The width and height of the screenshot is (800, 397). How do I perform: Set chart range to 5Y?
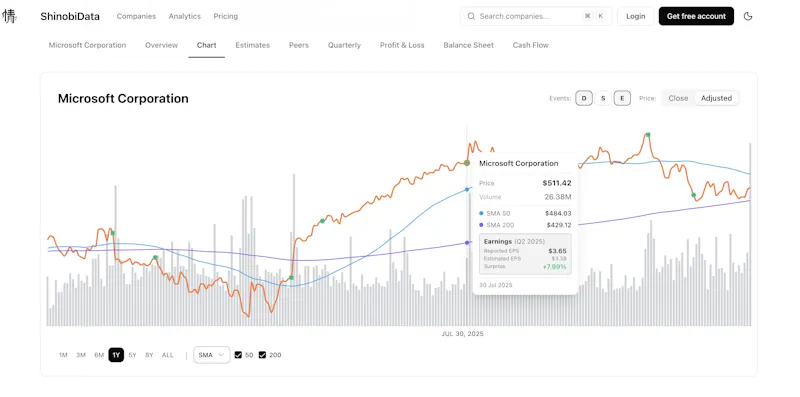tap(132, 355)
